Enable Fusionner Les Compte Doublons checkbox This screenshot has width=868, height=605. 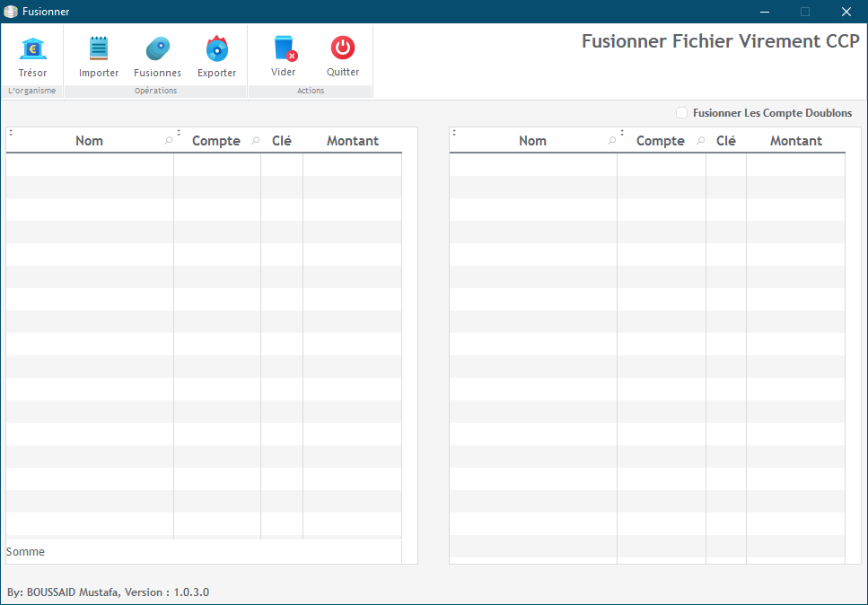click(x=682, y=113)
